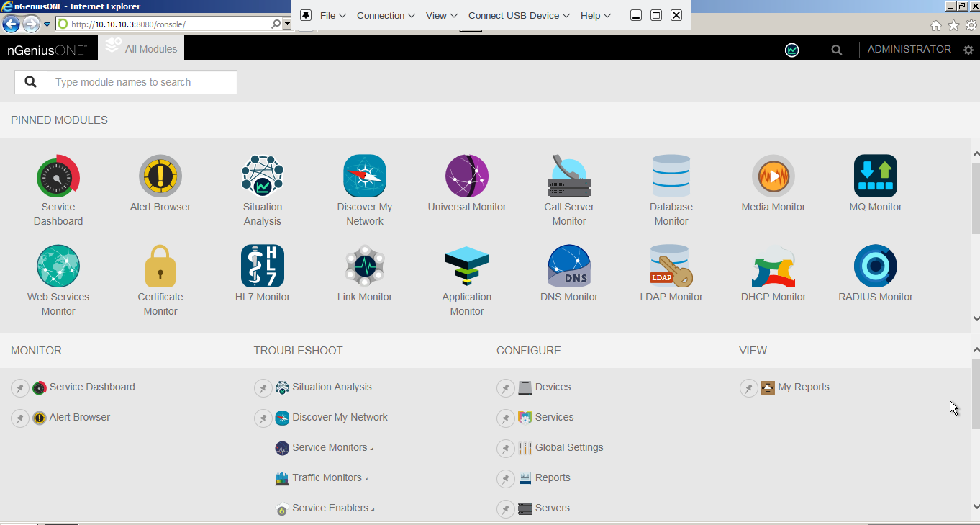Open the Alert Browser pinned module icon

click(x=160, y=176)
